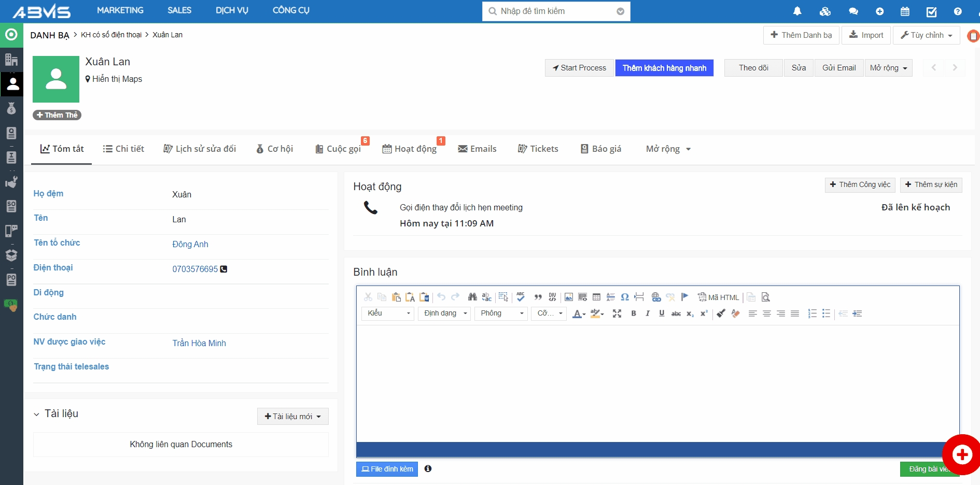Open the chat messages icon
This screenshot has width=980, height=485.
(x=853, y=11)
